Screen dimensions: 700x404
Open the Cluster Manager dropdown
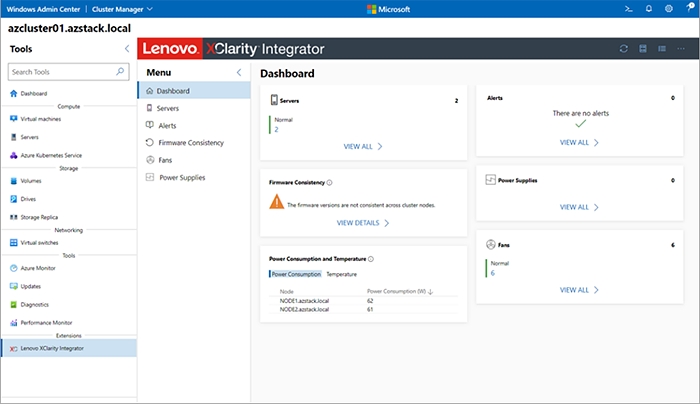122,9
